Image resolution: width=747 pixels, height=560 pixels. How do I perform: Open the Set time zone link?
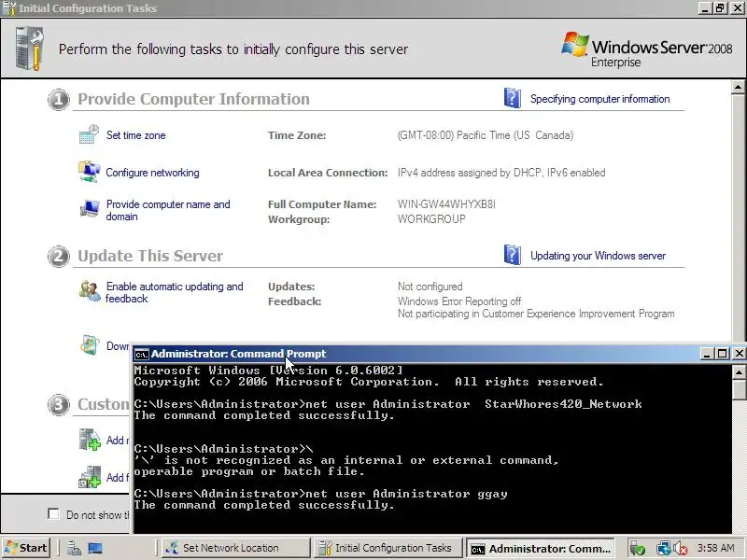(135, 135)
